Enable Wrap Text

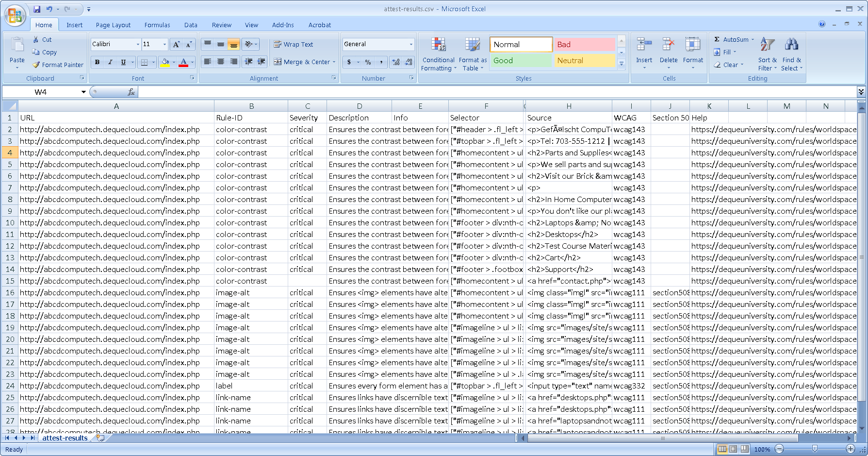pos(294,44)
